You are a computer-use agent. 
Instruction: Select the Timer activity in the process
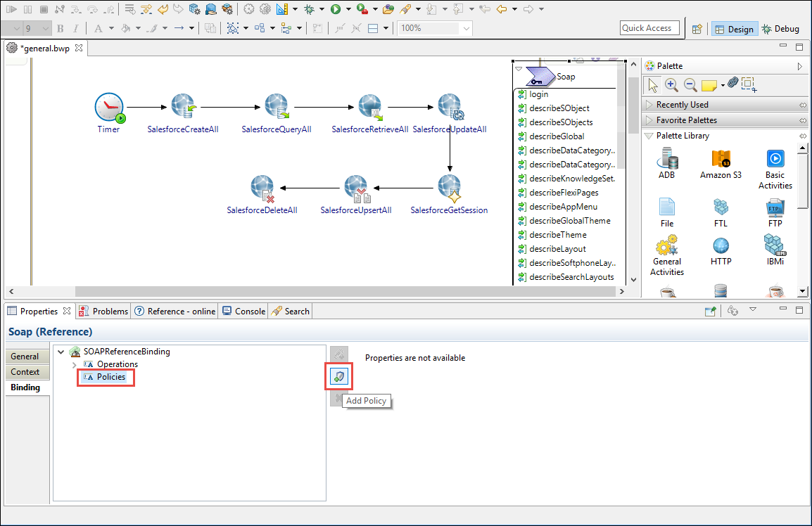109,108
